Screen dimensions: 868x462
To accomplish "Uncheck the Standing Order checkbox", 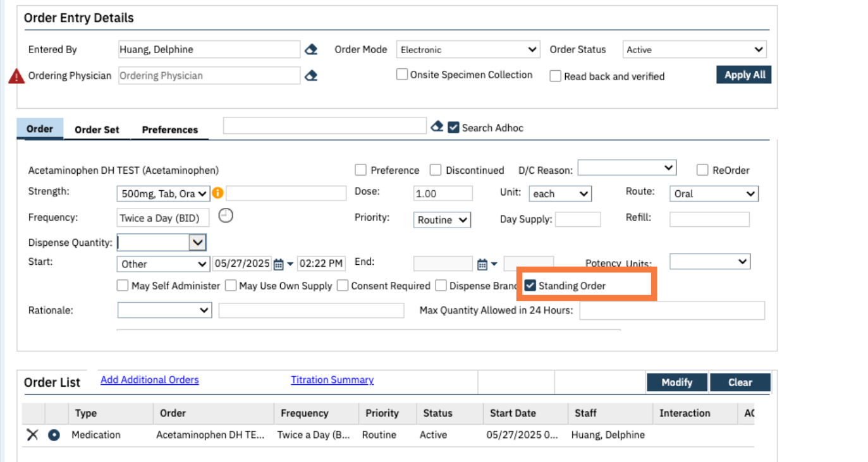I will pos(530,286).
